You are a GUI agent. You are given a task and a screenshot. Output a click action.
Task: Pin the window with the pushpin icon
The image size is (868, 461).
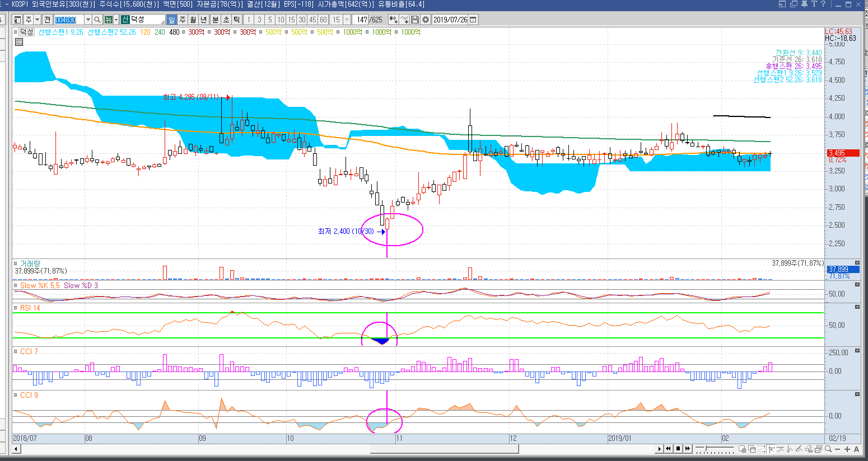coord(804,4)
